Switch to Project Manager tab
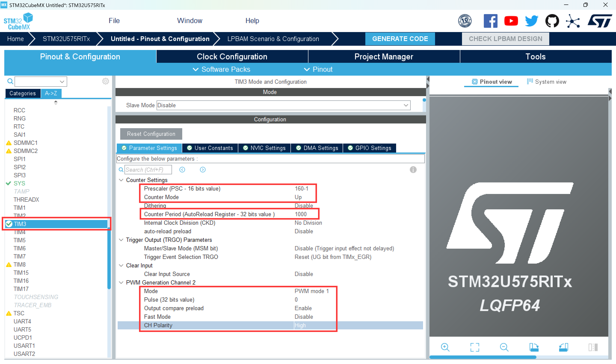 (x=384, y=56)
